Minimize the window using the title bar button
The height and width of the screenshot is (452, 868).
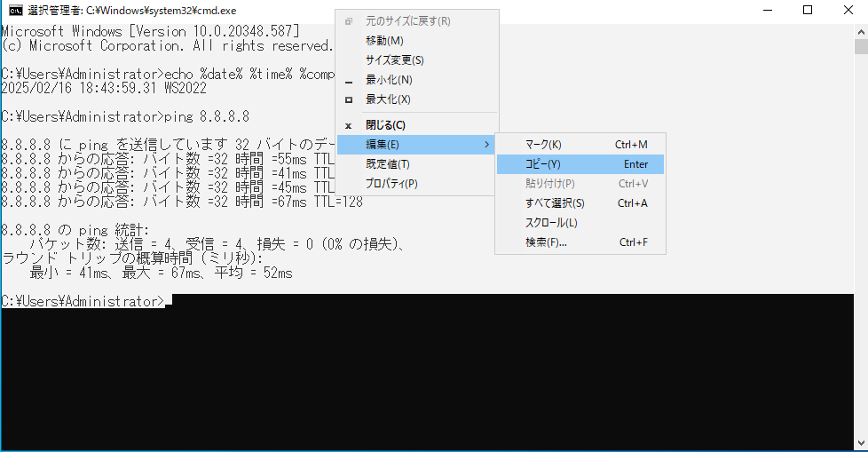click(x=767, y=10)
